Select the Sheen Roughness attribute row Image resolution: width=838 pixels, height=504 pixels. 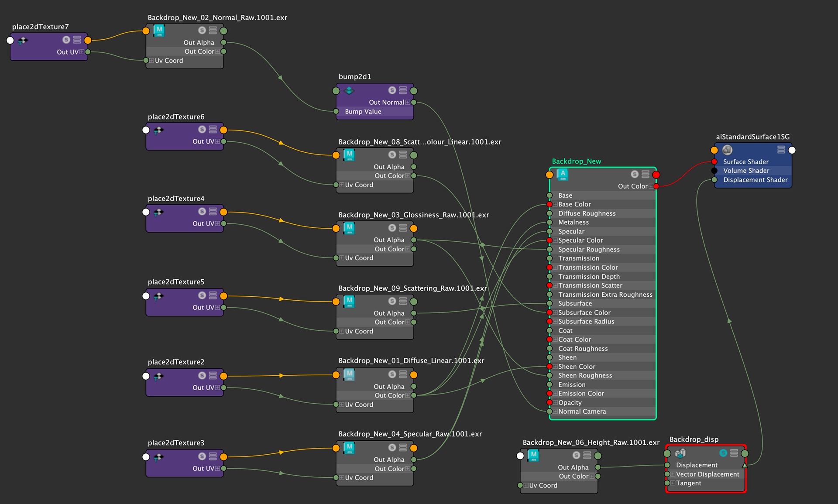click(603, 376)
